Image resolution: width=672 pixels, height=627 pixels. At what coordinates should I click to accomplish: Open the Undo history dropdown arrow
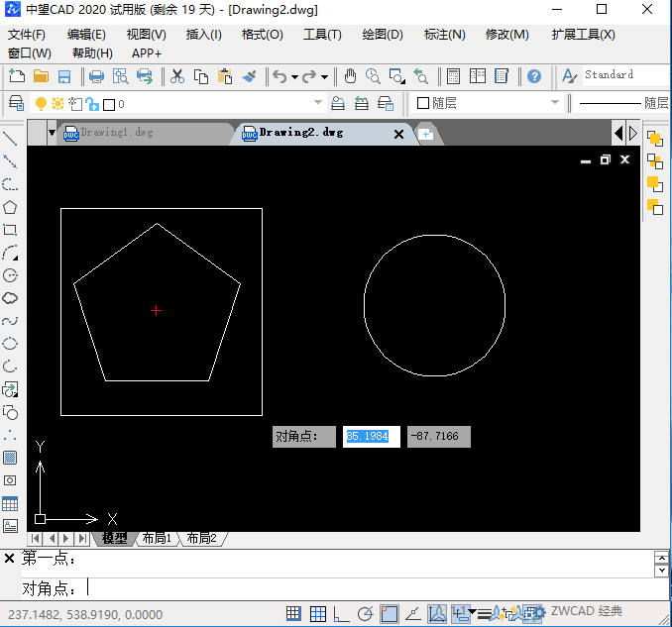294,76
